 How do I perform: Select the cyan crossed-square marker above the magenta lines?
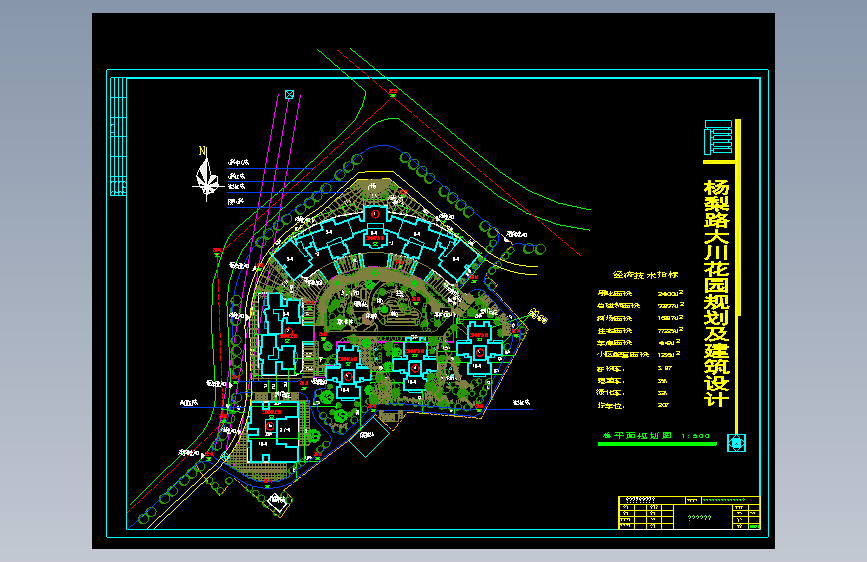(x=289, y=95)
